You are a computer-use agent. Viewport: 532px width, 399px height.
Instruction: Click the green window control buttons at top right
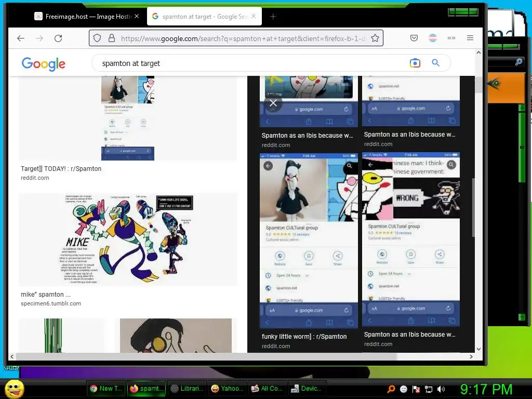[463, 12]
